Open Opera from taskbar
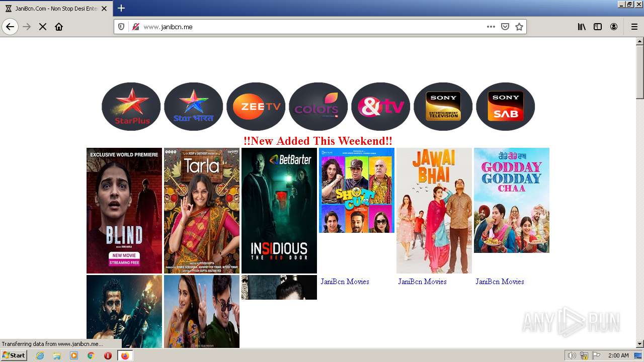Image resolution: width=644 pixels, height=362 pixels. pyautogui.click(x=108, y=355)
